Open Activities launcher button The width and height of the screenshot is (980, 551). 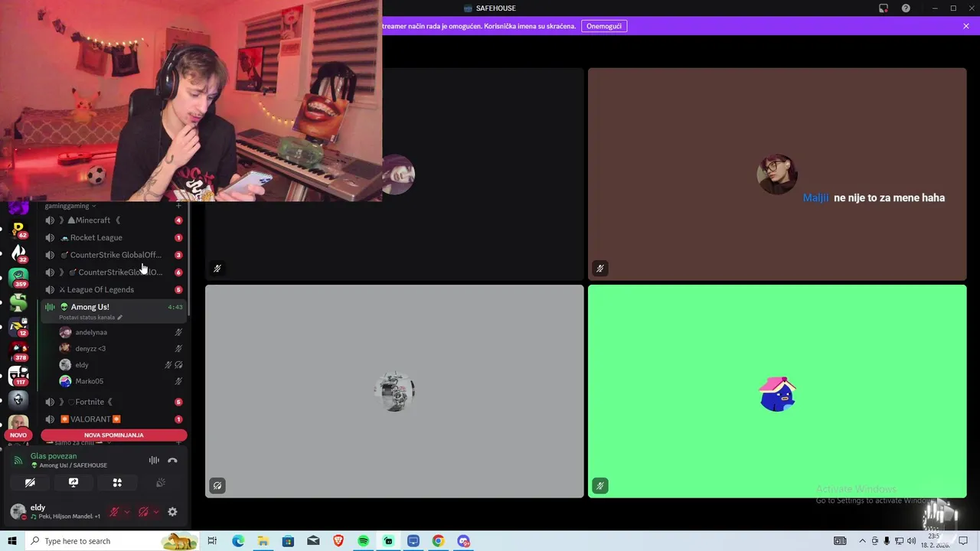117,483
